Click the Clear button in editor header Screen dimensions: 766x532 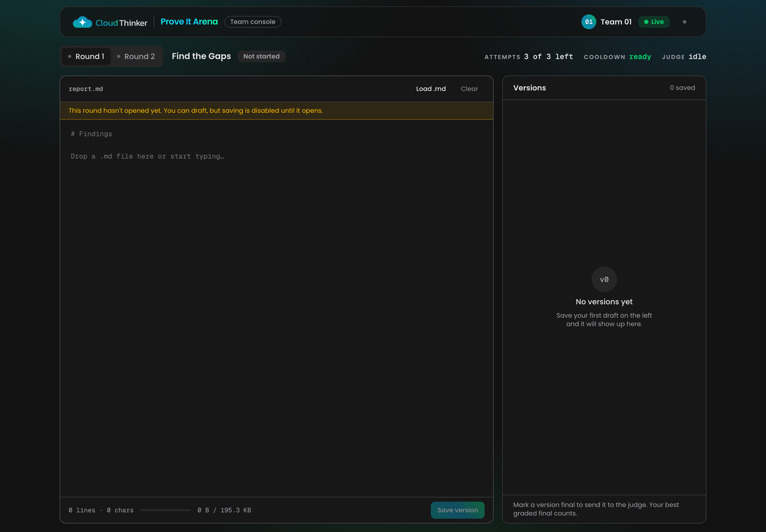469,89
